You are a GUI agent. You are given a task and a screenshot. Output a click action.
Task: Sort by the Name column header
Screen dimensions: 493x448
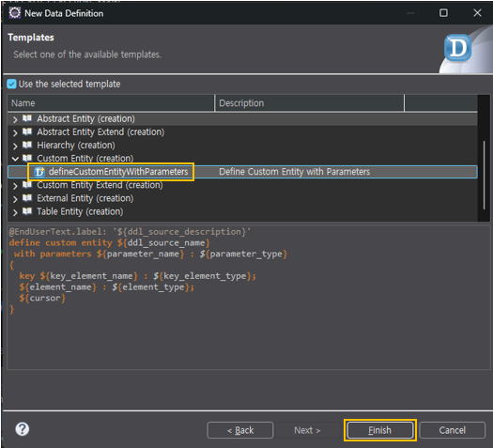pos(111,103)
